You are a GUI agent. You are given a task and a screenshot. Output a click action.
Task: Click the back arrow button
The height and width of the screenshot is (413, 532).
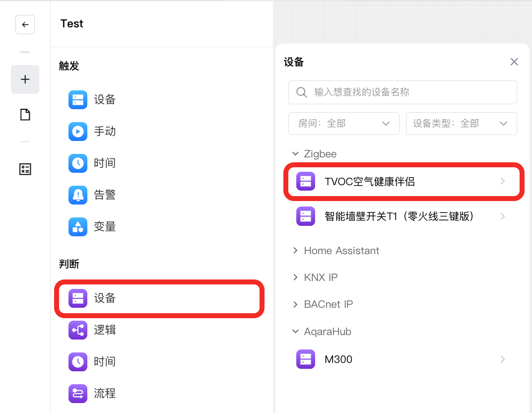[25, 24]
